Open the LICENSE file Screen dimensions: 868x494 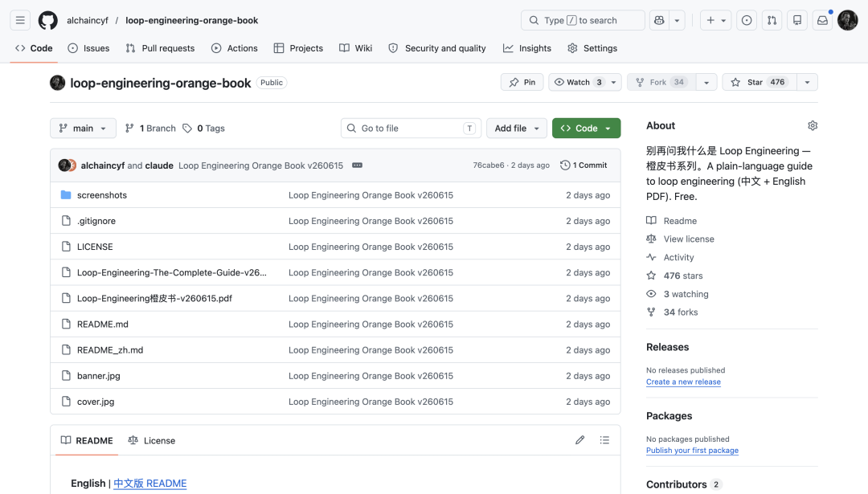pos(95,247)
